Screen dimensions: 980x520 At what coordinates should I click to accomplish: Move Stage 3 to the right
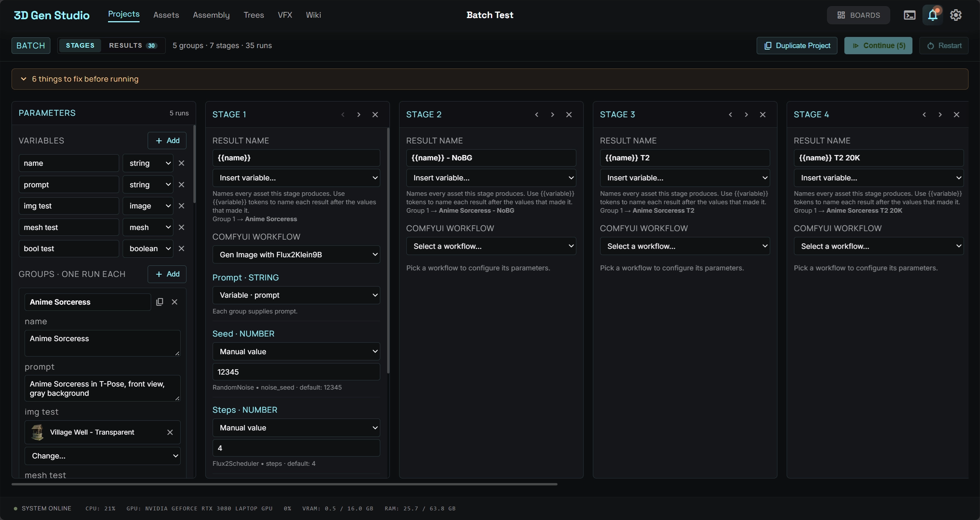coord(746,115)
